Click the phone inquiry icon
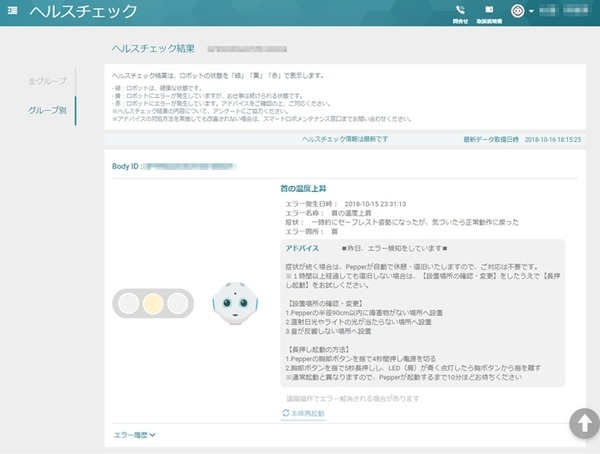 pyautogui.click(x=460, y=14)
